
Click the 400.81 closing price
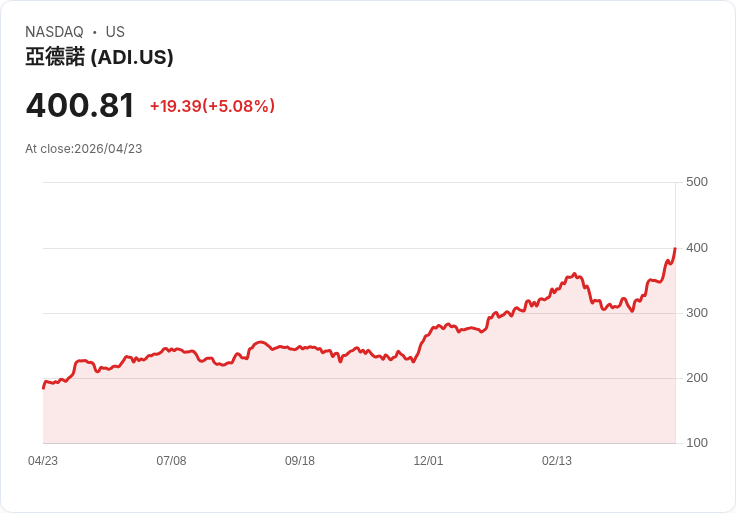click(80, 105)
